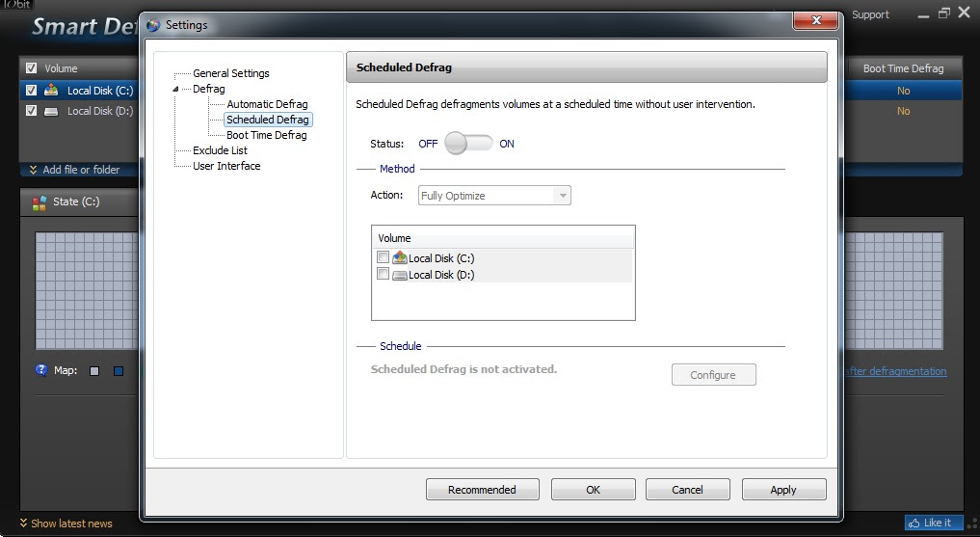The image size is (980, 537).
Task: Check Local Disk (D:) in Settings volume list
Action: coord(384,274)
